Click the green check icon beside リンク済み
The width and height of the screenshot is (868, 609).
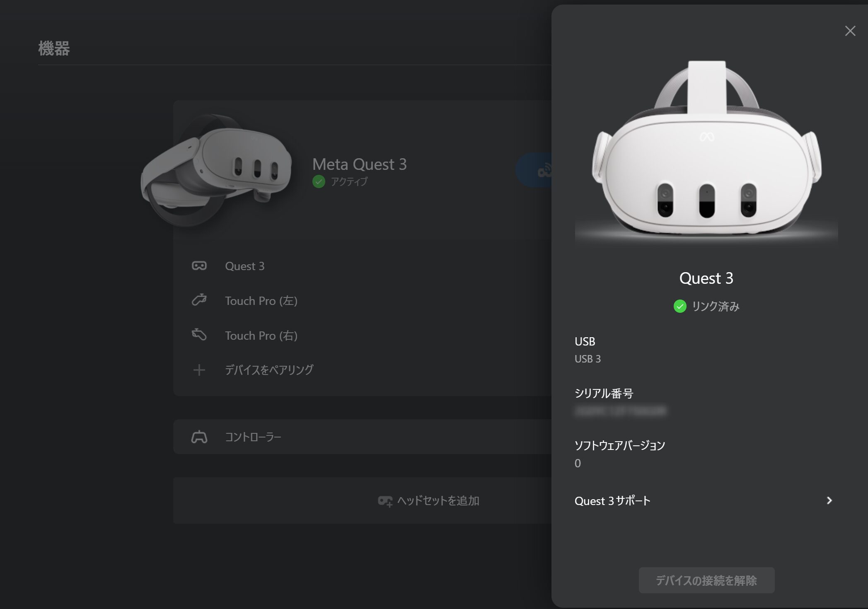(x=680, y=306)
